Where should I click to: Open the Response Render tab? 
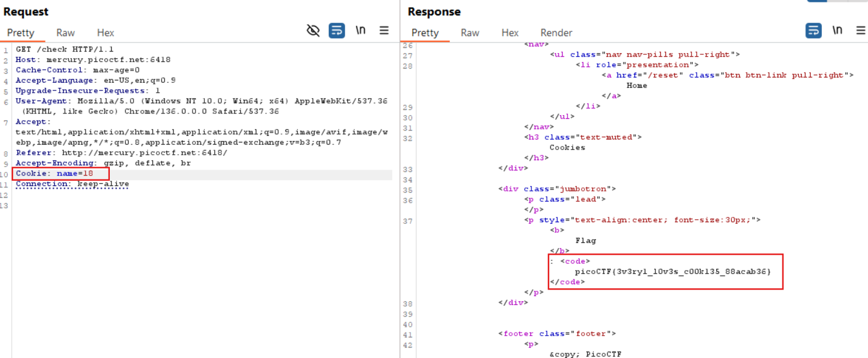coord(556,33)
